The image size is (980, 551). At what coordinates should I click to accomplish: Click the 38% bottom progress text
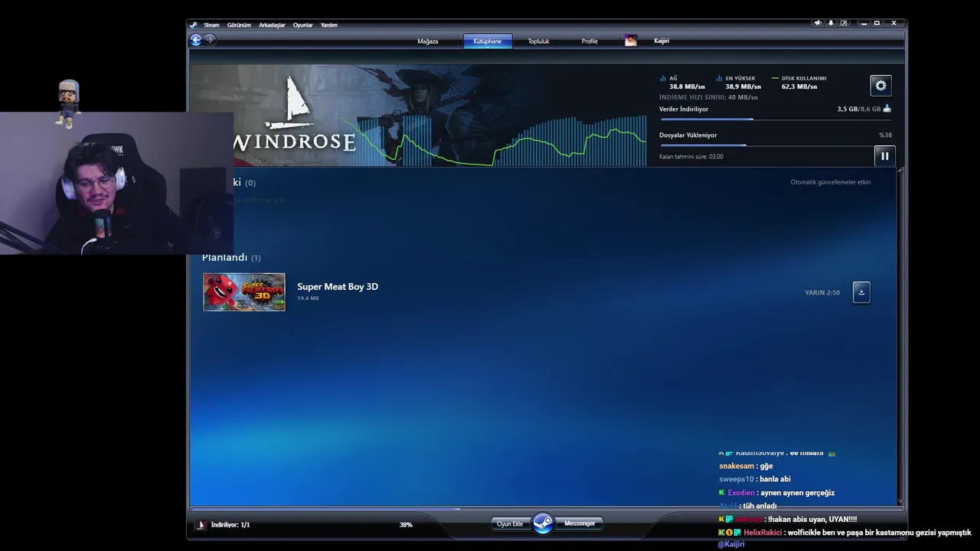[x=406, y=525]
